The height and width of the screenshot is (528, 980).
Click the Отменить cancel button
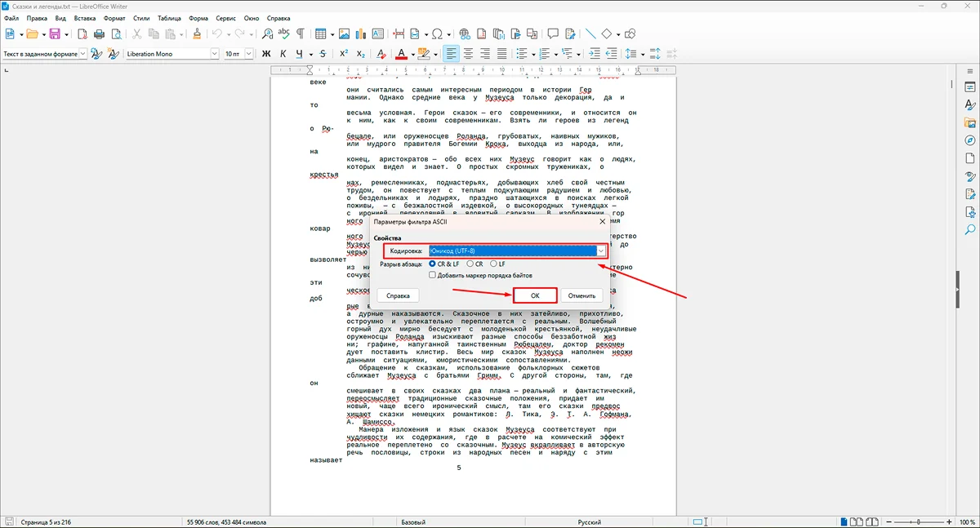581,295
